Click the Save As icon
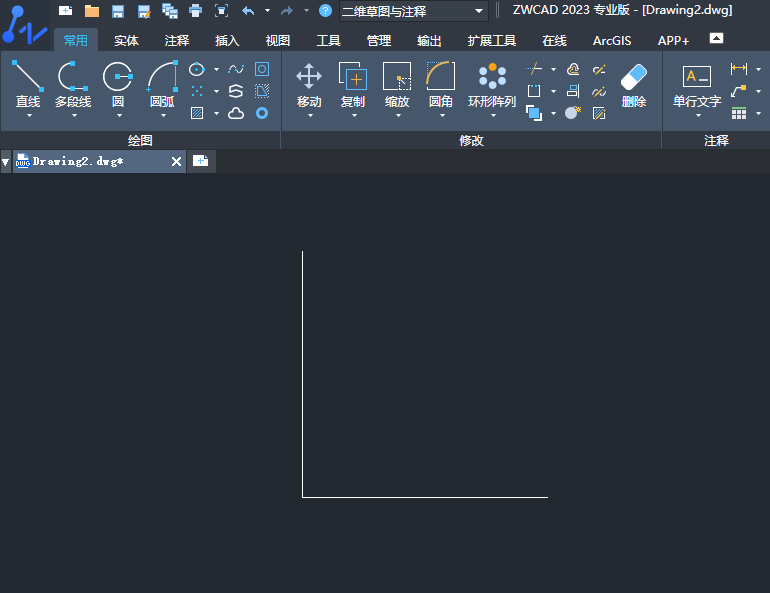This screenshot has width=770, height=593. click(144, 11)
